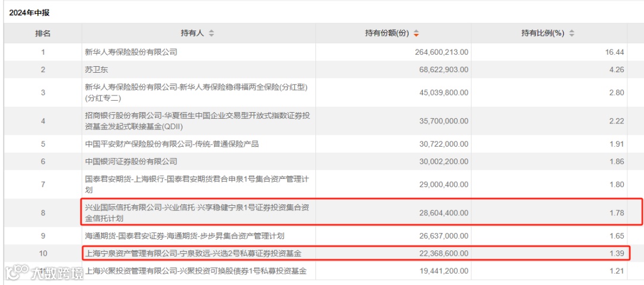
Task: Select ratio value 4.26
Action: pos(617,69)
